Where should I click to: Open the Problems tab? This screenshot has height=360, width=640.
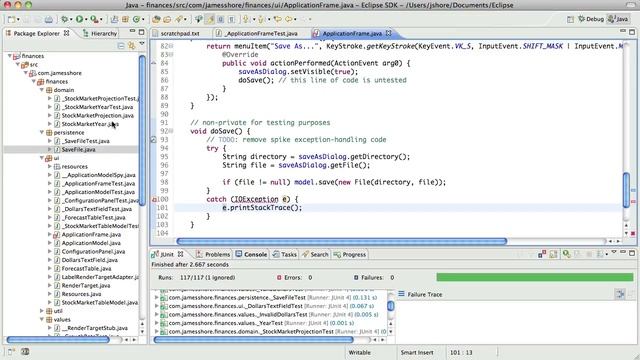(213, 254)
